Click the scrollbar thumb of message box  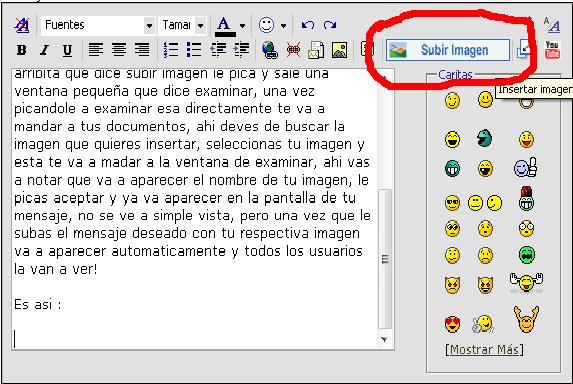(384, 259)
